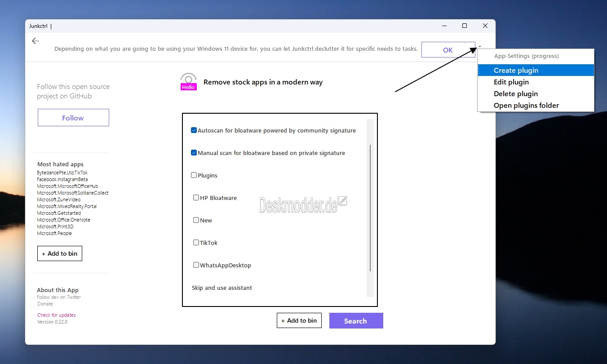Click the Follow button for GitHub

pos(73,118)
